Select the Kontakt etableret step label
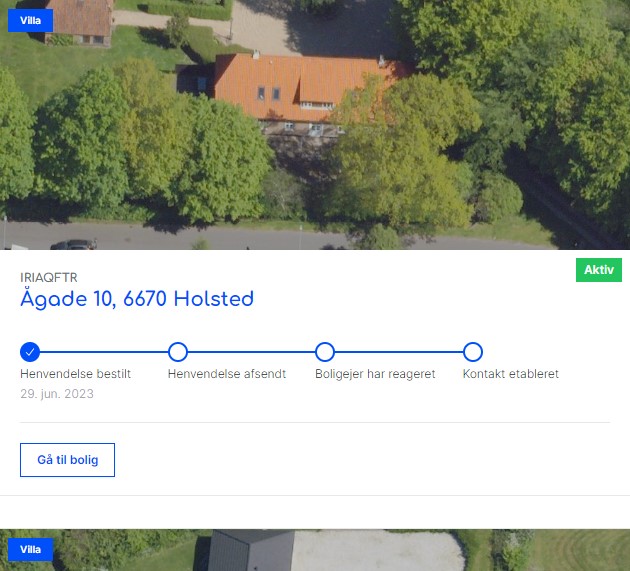Image resolution: width=630 pixels, height=571 pixels. coord(510,374)
